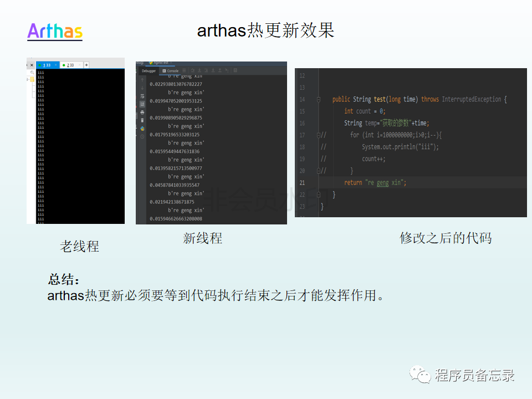Click the search magnifier in terminal sidebar

tap(32, 73)
